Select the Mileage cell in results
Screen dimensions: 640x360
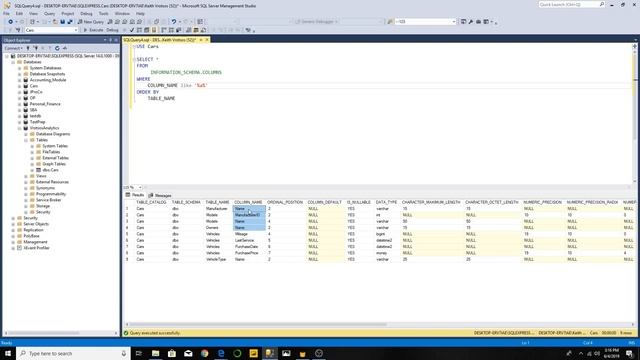click(x=249, y=234)
